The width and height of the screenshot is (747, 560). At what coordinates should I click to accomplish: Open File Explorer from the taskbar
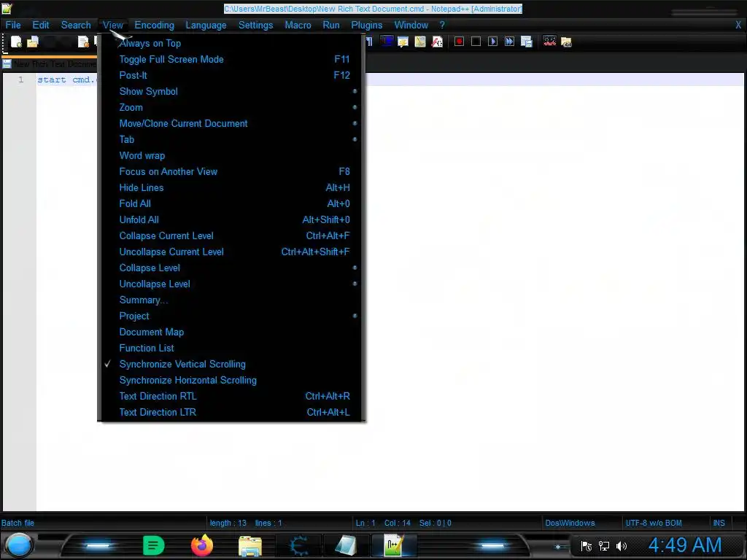[250, 546]
